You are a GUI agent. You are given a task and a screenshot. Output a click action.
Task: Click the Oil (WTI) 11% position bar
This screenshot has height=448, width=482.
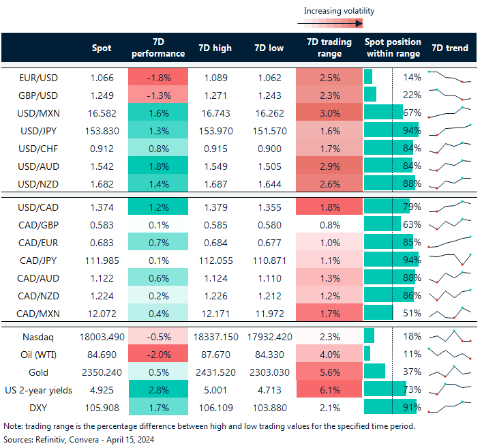[x=367, y=353]
